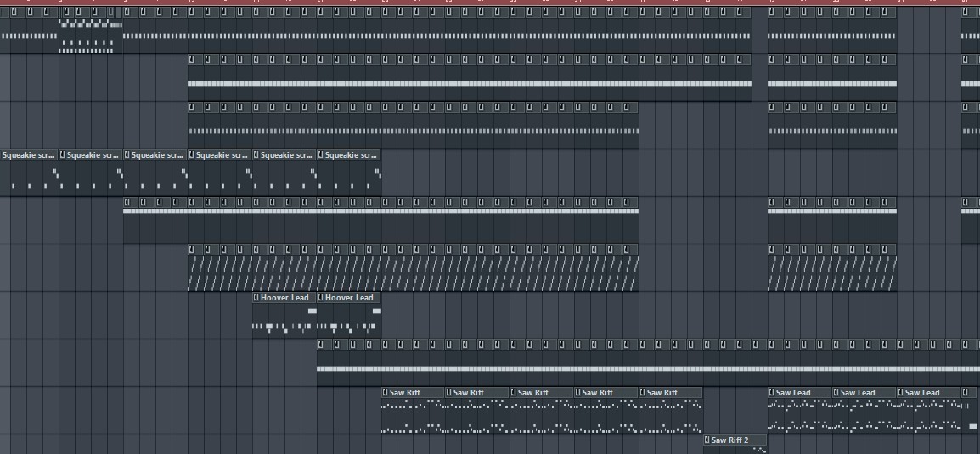Click the second Hoover Lead clip's menu icon
Screen dimensions: 980x454
[x=321, y=298]
